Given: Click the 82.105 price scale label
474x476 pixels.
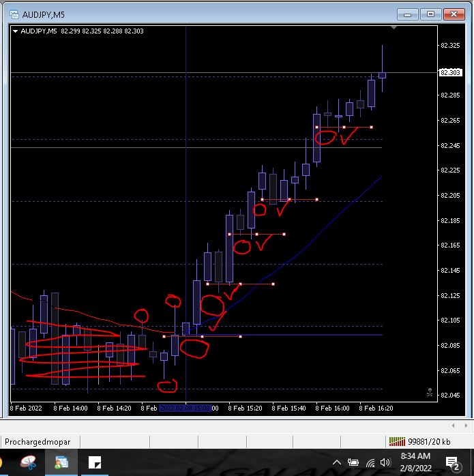Looking at the screenshot, I should pos(450,321).
